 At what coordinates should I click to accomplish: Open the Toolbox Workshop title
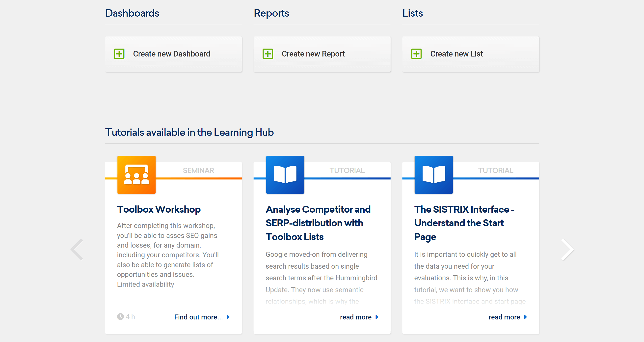(x=159, y=209)
